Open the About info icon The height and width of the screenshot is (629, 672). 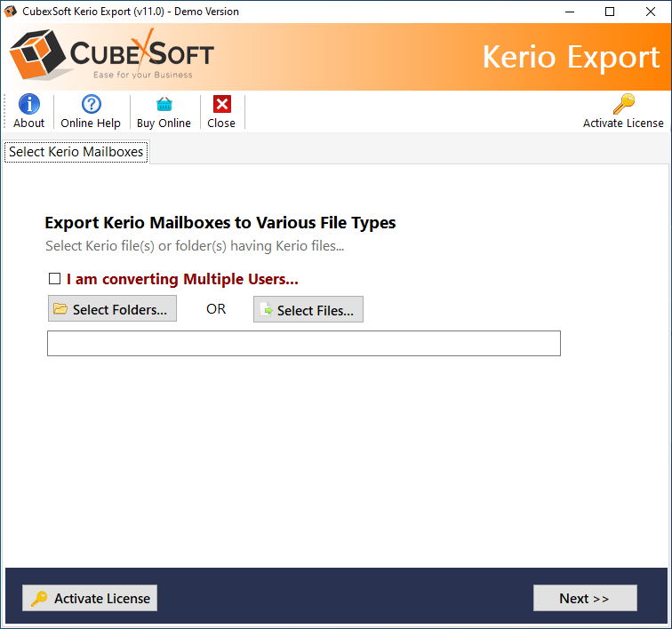[29, 104]
